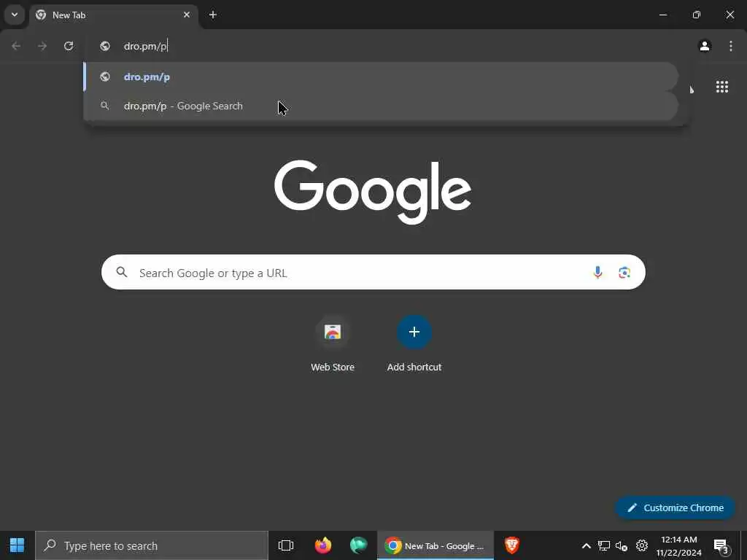Show hidden system tray icons

coord(587,545)
